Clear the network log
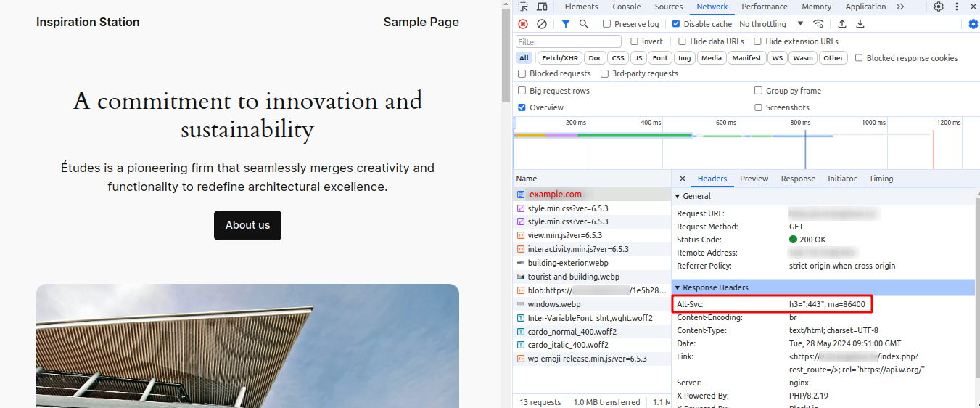 coord(542,24)
